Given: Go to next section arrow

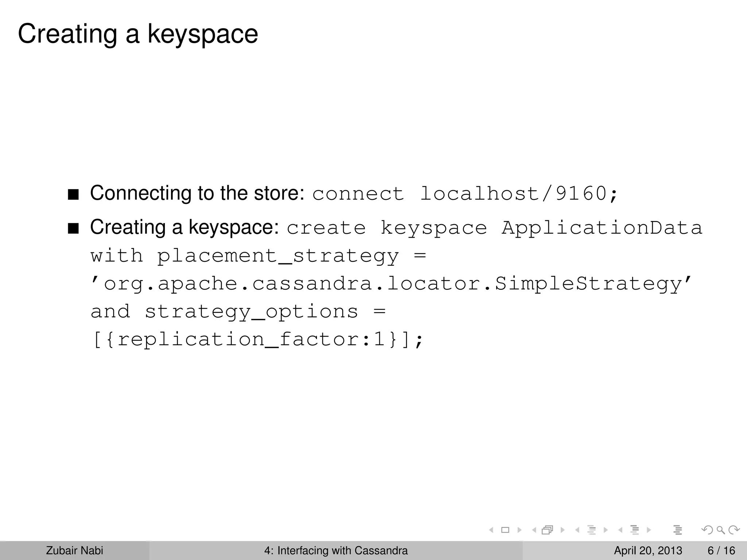Looking at the screenshot, I should point(649,530).
